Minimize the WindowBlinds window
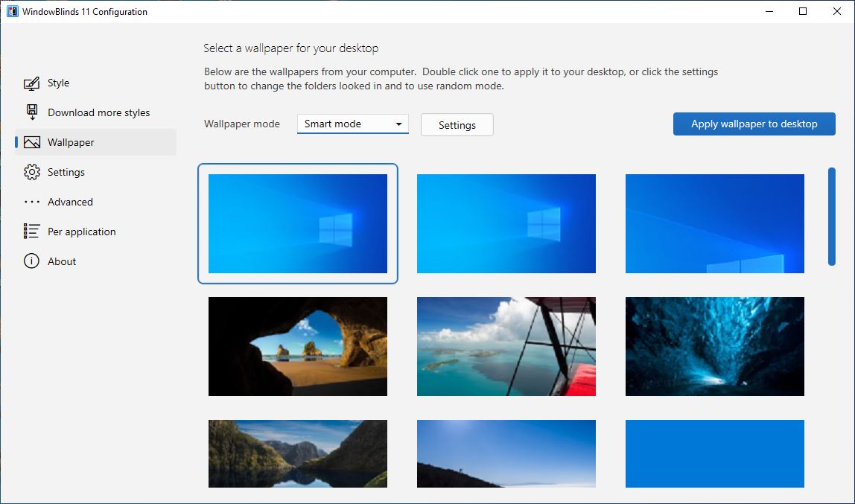The width and height of the screenshot is (855, 504). coord(769,11)
